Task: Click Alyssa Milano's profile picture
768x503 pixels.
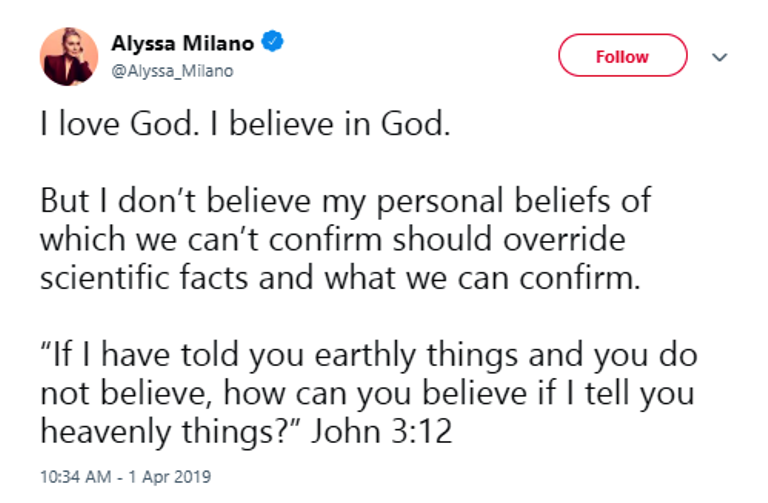Action: [x=69, y=56]
